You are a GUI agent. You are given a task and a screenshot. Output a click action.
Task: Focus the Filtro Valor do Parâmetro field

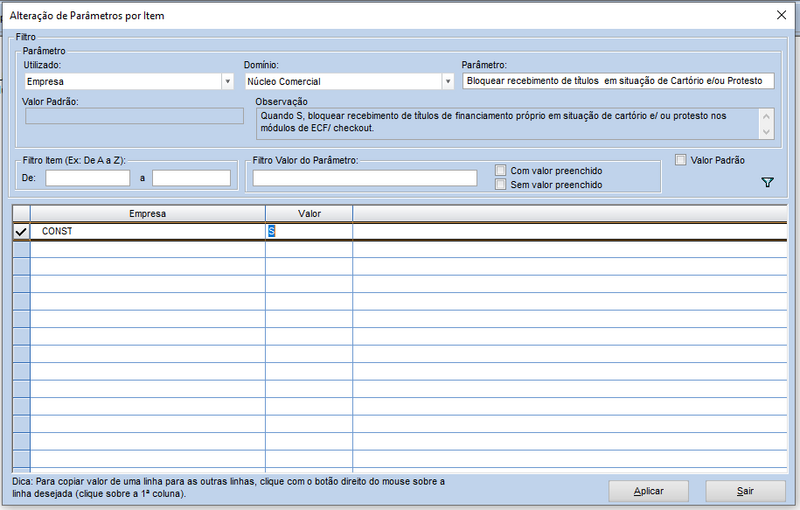[365, 178]
